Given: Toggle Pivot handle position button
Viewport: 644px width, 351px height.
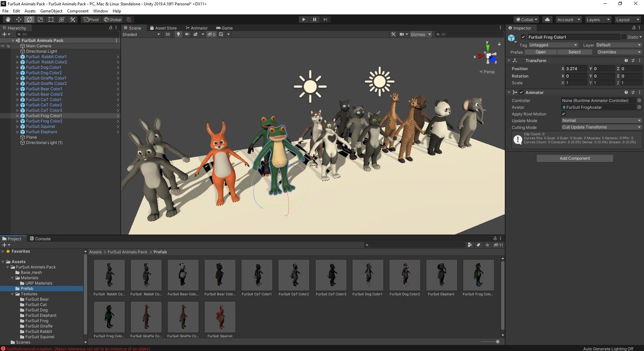Looking at the screenshot, I should pyautogui.click(x=91, y=19).
